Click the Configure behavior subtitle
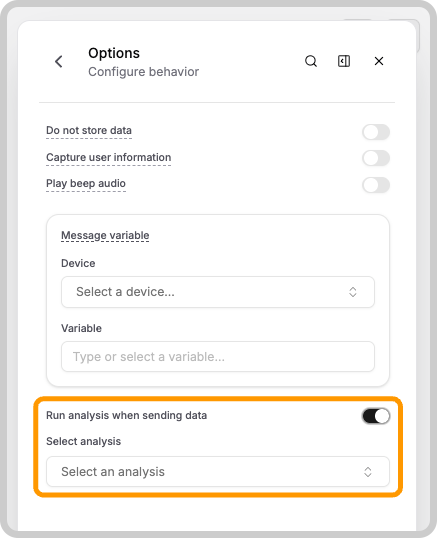 (x=143, y=72)
